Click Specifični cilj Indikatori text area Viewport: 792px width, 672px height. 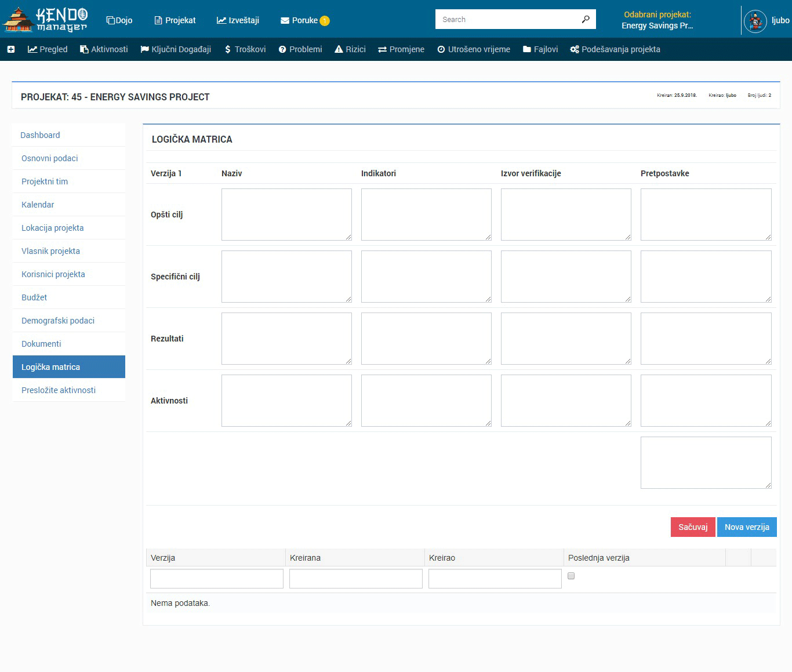(x=426, y=277)
